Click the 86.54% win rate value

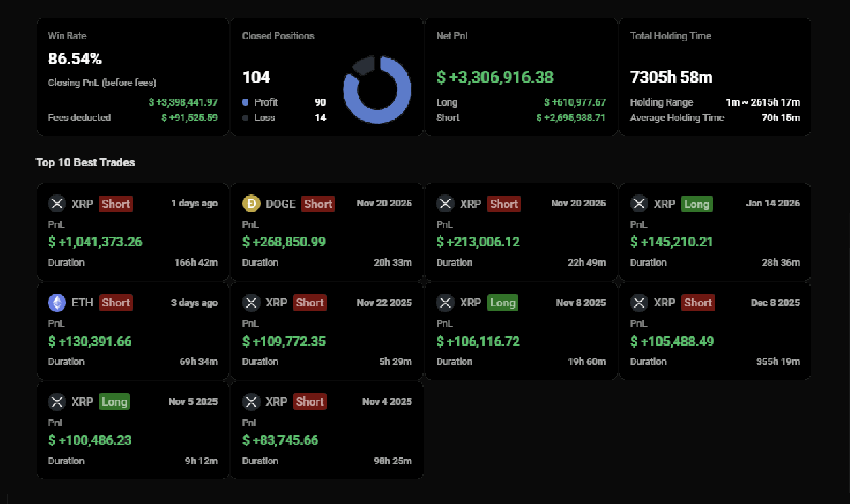74,59
